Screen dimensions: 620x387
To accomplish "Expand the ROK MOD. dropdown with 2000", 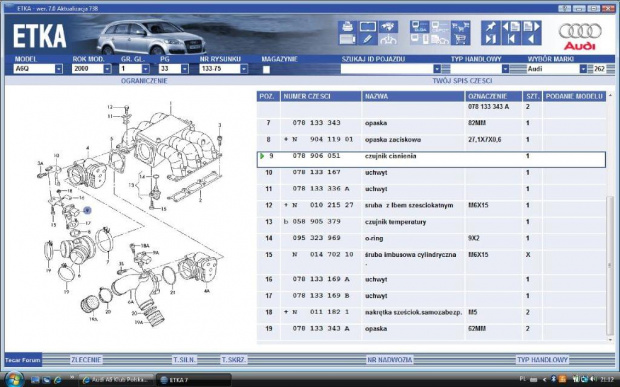I will 91,69.
